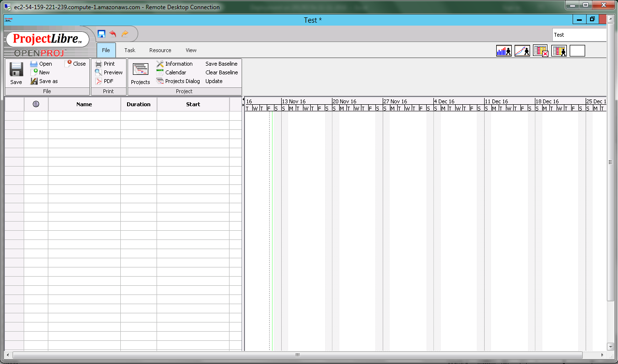Click Save Baseline
This screenshot has height=364, width=618.
click(x=221, y=64)
